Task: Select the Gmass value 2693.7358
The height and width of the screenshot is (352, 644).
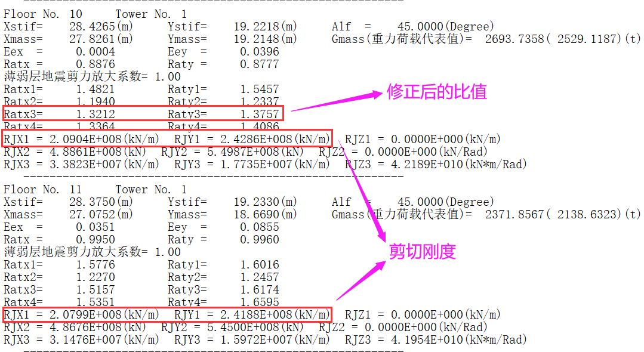Action: tap(514, 39)
